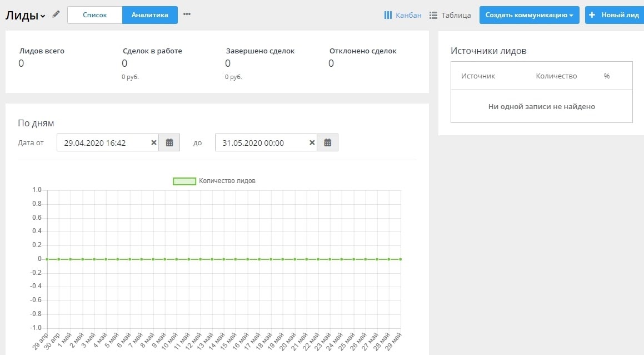Click the pencil edit icon beside Лиды
The image size is (644, 355).
coord(56,14)
